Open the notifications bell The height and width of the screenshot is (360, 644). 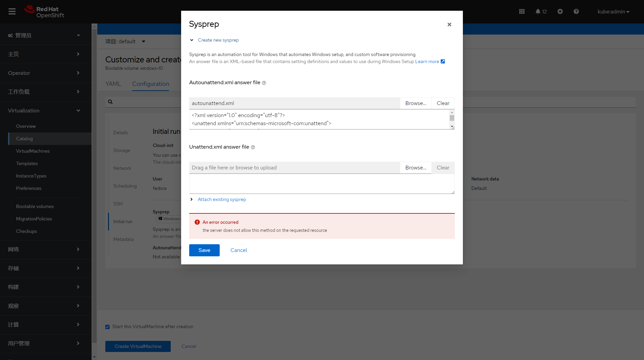[538, 11]
